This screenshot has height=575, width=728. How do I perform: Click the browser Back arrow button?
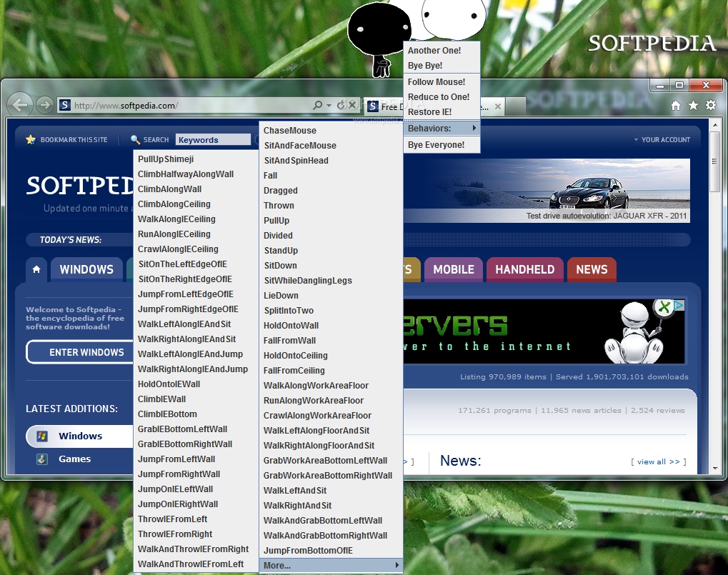click(20, 104)
